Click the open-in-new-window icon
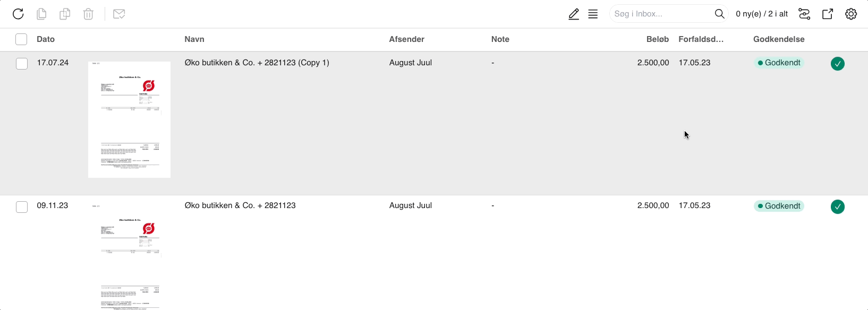This screenshot has height=310, width=868. (x=828, y=14)
